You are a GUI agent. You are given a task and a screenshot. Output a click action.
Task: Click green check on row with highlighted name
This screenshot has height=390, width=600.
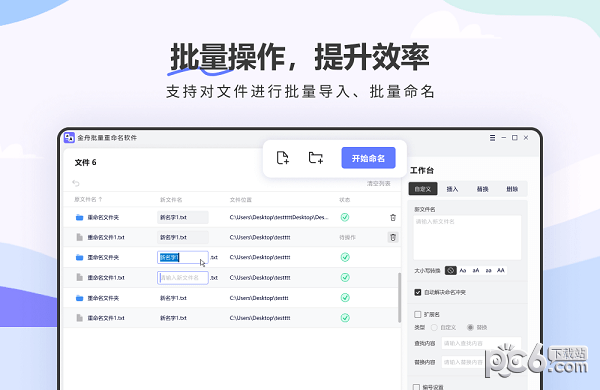point(345,257)
